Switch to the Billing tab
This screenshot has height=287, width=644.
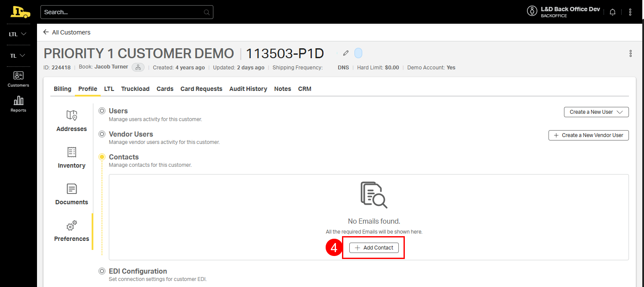pos(62,89)
